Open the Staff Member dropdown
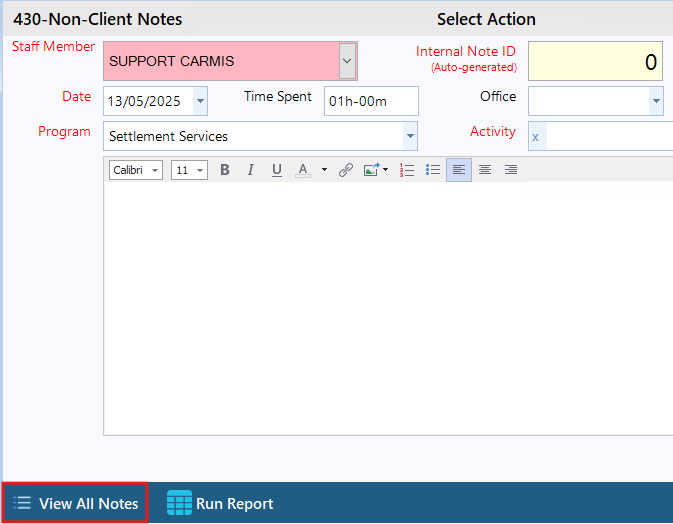Image resolution: width=673 pixels, height=524 pixels. coord(347,61)
